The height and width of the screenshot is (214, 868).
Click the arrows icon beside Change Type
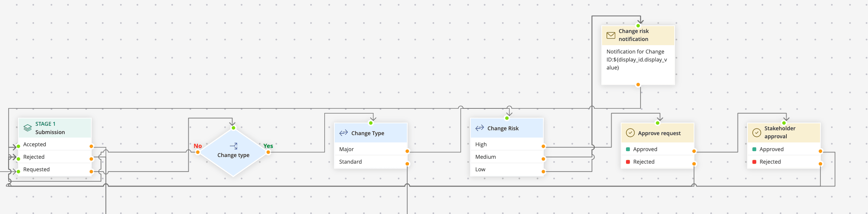[x=343, y=133]
